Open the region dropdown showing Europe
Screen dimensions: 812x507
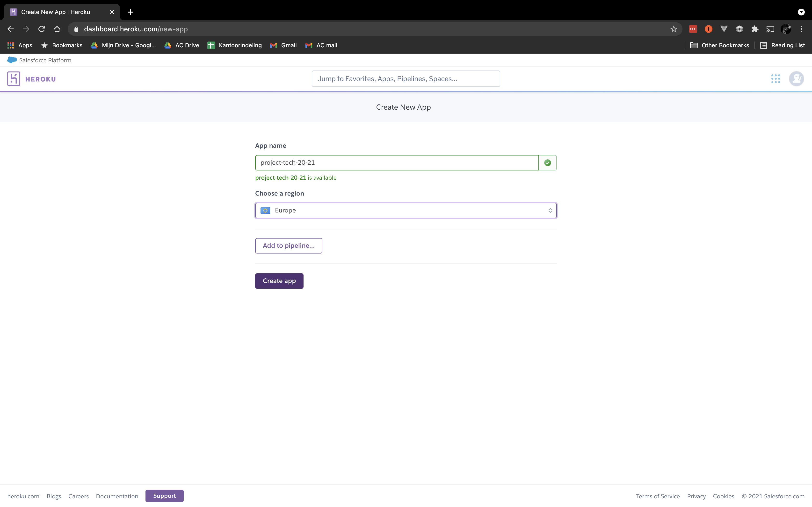pos(405,210)
